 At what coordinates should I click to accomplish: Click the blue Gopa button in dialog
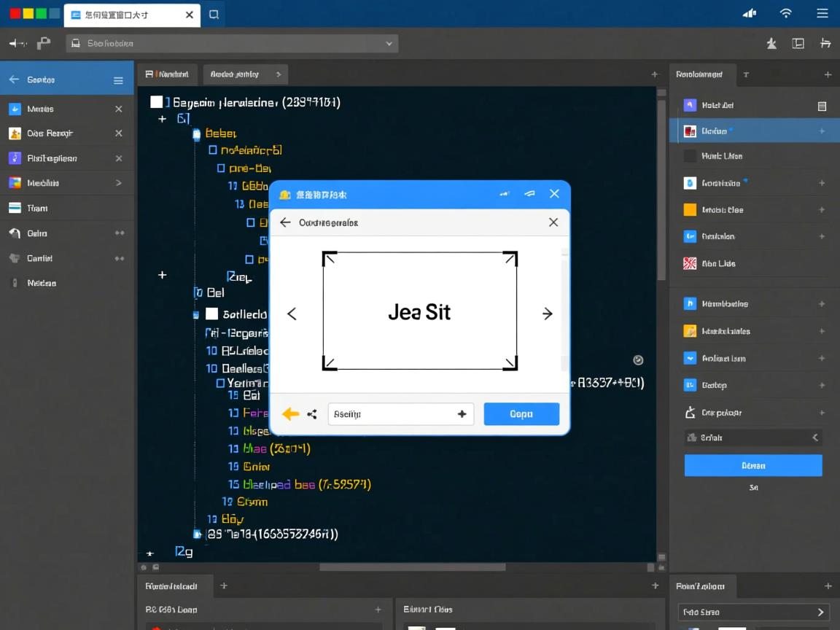coord(521,414)
